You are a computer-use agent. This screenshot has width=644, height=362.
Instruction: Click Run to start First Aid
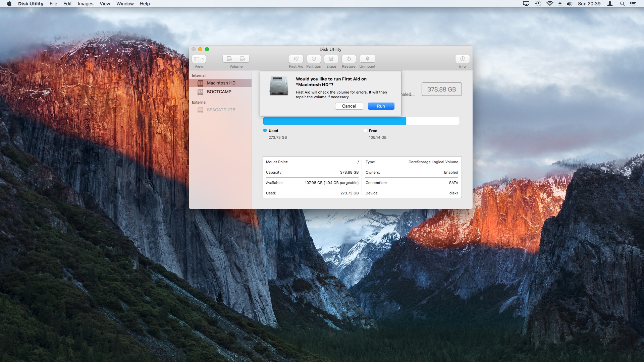pos(381,106)
